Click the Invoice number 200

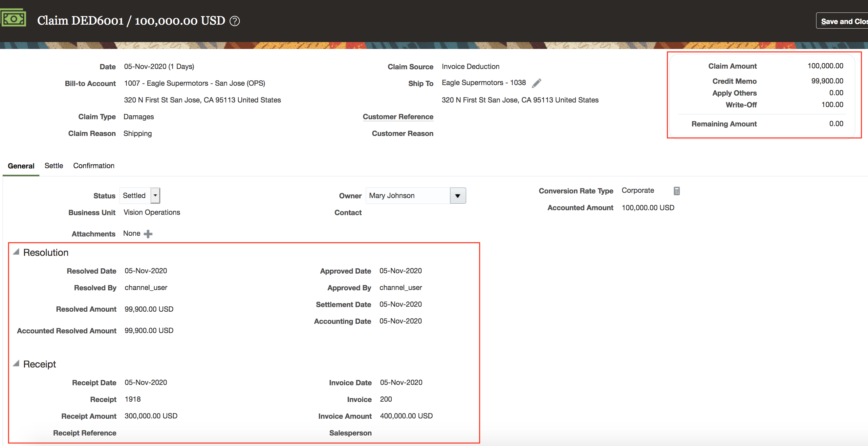[386, 399]
